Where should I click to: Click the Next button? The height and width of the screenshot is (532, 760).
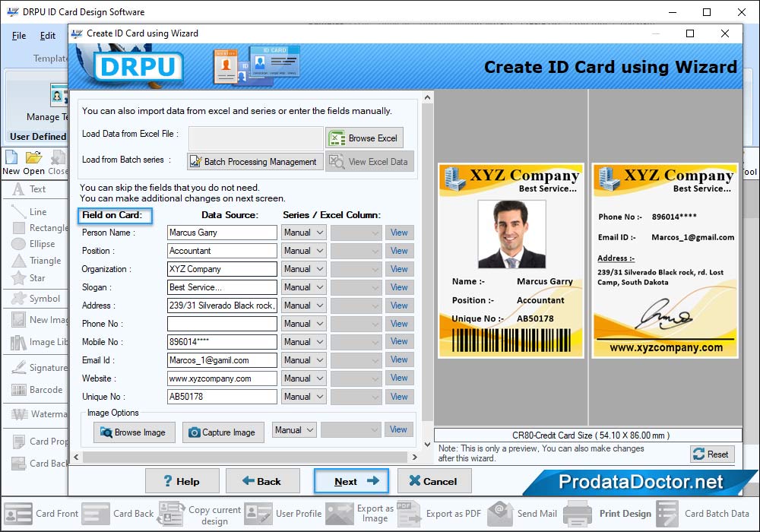[351, 481]
